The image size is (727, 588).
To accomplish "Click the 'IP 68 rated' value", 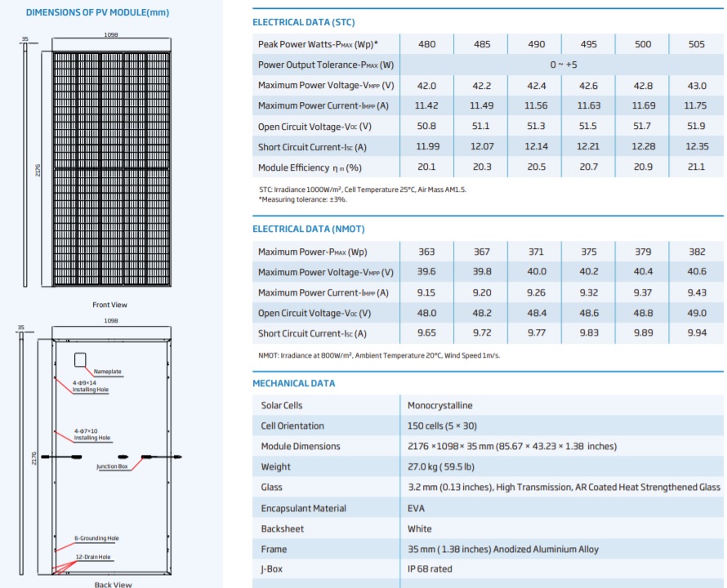I will (430, 569).
